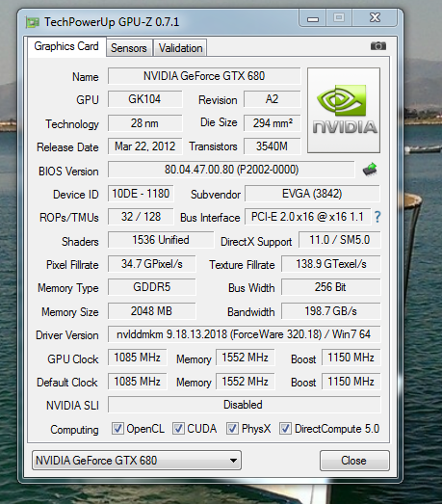
Task: Toggle the OpenCL checkbox
Action: click(x=117, y=429)
